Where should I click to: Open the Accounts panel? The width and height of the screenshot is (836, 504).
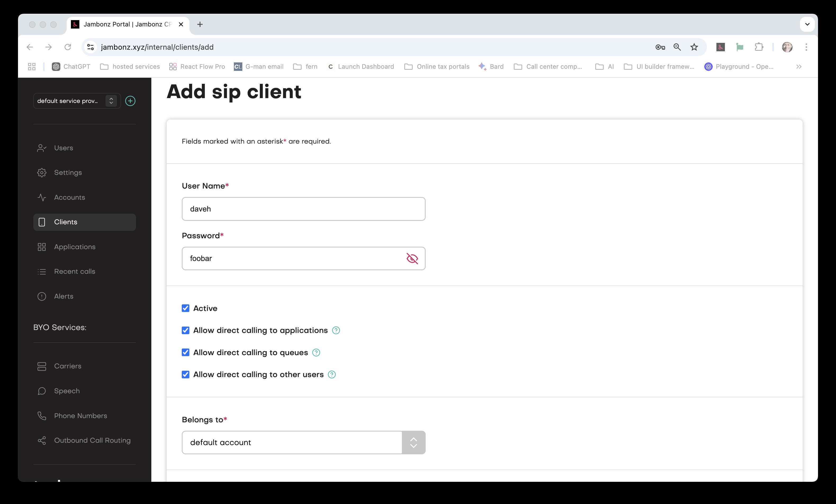click(x=69, y=197)
